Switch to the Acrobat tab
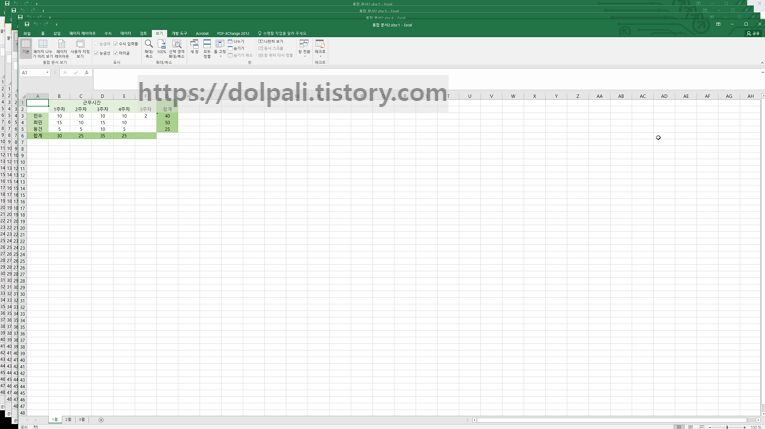The image size is (765, 429). click(x=202, y=33)
